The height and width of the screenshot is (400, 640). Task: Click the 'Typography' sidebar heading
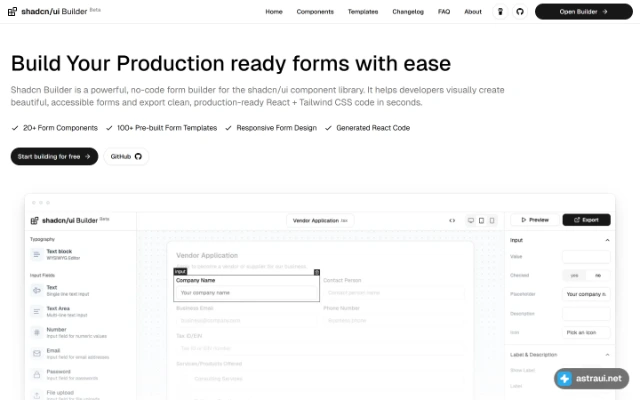(x=42, y=239)
